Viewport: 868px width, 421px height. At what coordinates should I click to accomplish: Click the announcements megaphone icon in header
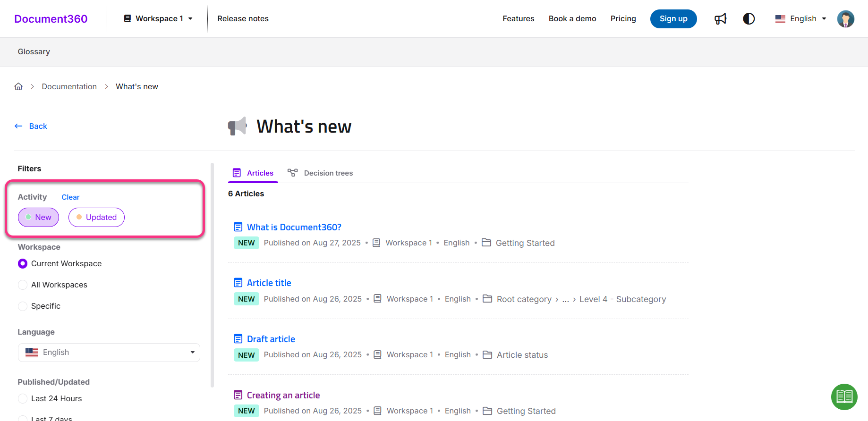pos(720,19)
